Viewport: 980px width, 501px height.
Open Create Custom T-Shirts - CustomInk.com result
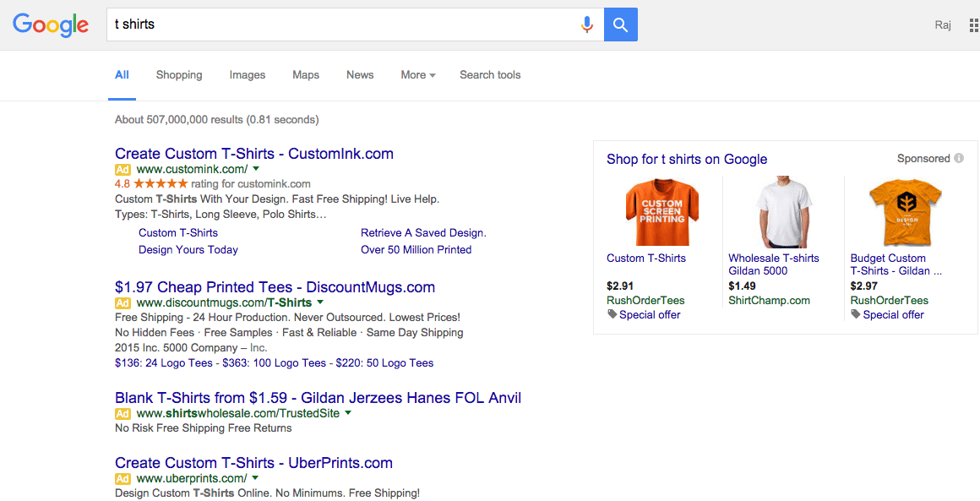click(254, 154)
